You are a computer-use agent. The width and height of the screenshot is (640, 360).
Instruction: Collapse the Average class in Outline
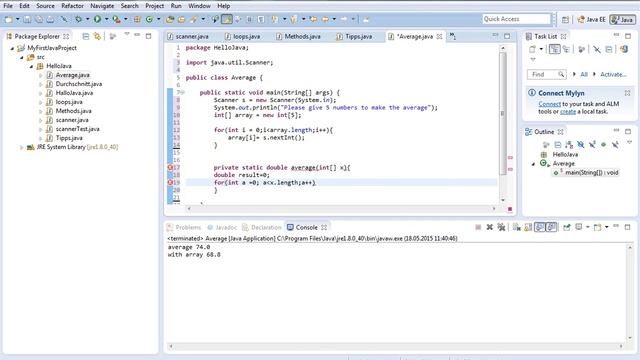click(533, 164)
